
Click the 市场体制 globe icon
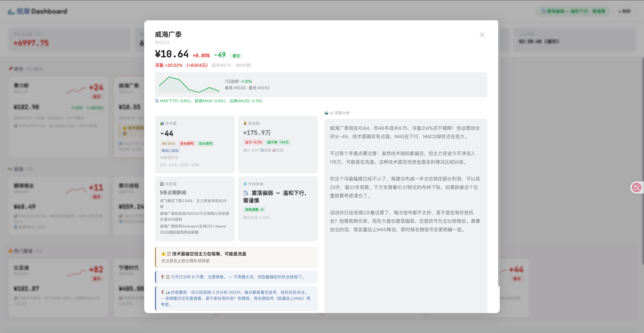coord(245,184)
